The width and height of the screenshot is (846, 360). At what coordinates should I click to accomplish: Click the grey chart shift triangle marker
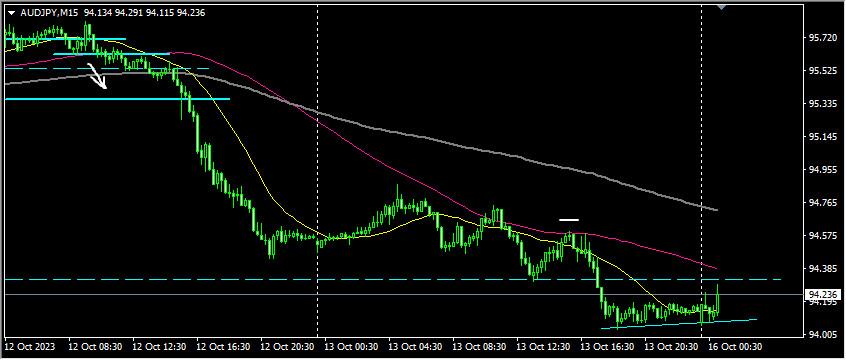click(x=721, y=6)
